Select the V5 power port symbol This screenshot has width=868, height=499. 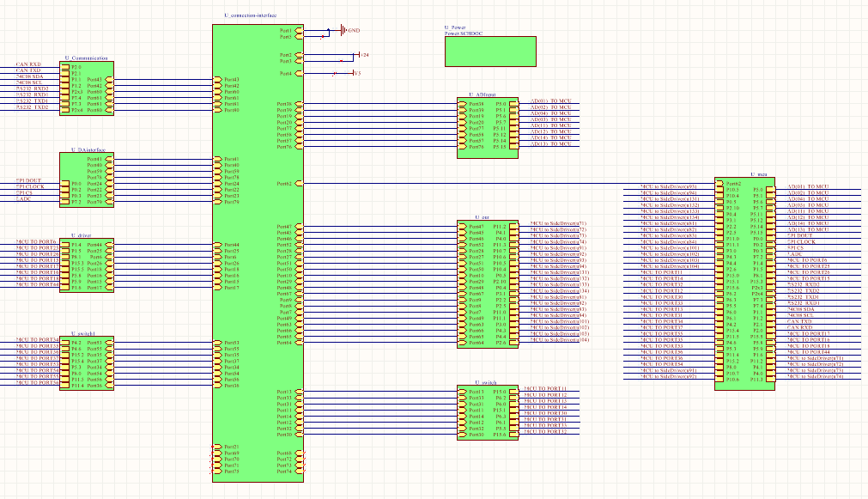pyautogui.click(x=355, y=73)
